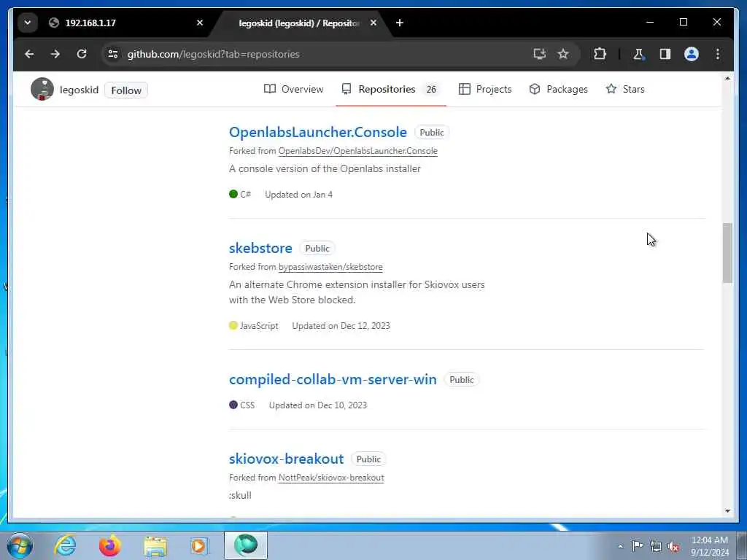Open the Chrome profile avatar

(692, 54)
